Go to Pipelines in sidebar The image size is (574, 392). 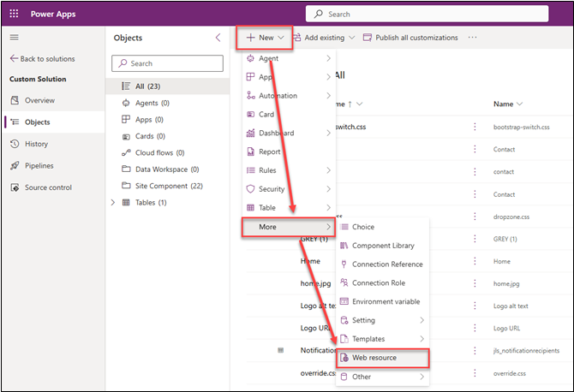(x=40, y=165)
